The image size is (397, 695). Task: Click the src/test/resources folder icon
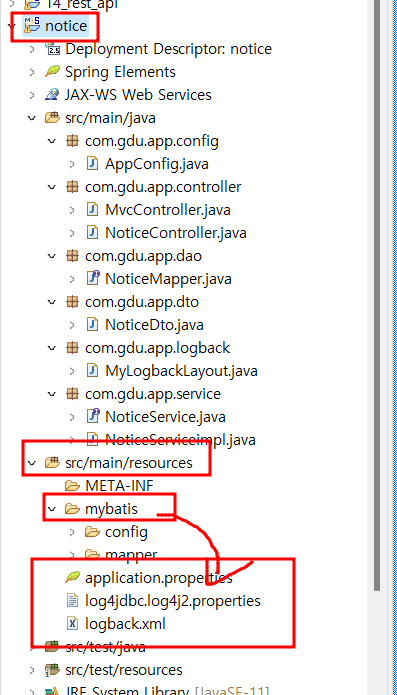52,670
